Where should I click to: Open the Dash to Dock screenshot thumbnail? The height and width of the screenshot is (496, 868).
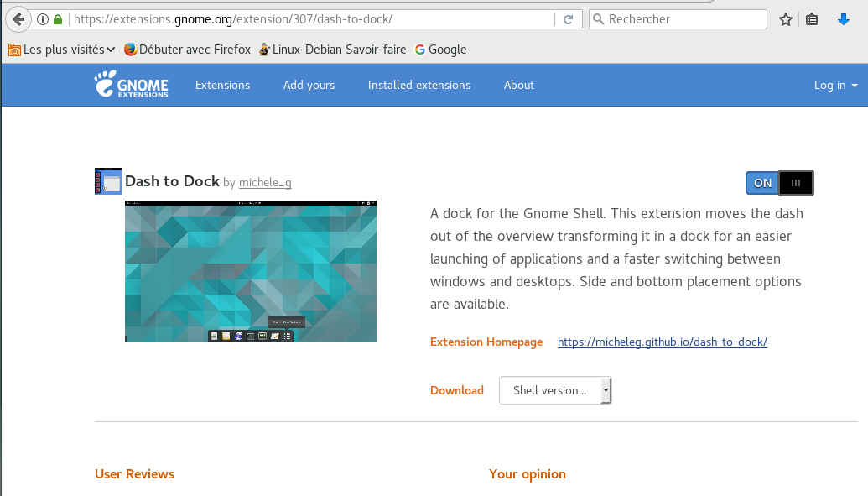251,272
